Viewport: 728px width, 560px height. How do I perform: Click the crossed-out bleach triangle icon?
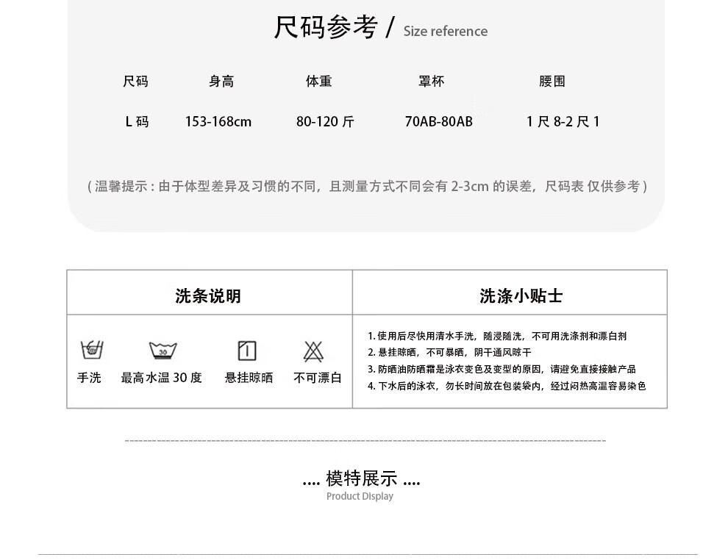tap(315, 351)
